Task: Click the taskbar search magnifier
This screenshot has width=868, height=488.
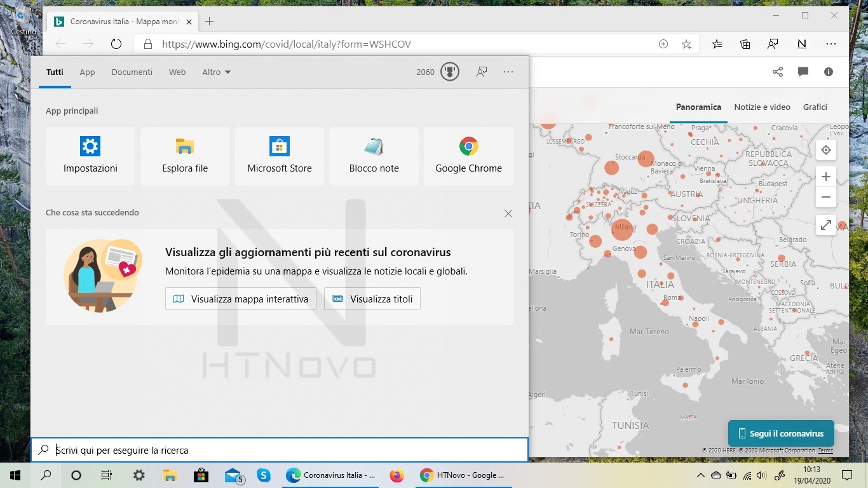Action: [x=46, y=475]
